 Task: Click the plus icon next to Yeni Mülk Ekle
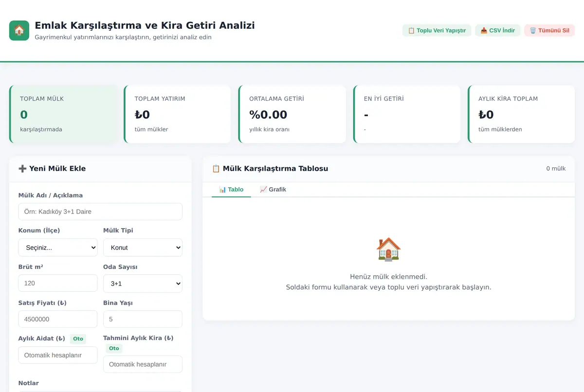click(x=22, y=169)
